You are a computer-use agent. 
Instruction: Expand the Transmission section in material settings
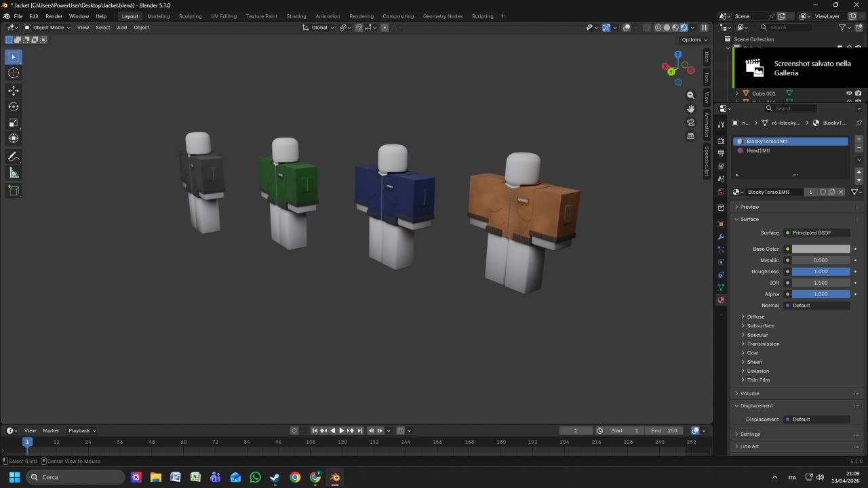tap(763, 344)
